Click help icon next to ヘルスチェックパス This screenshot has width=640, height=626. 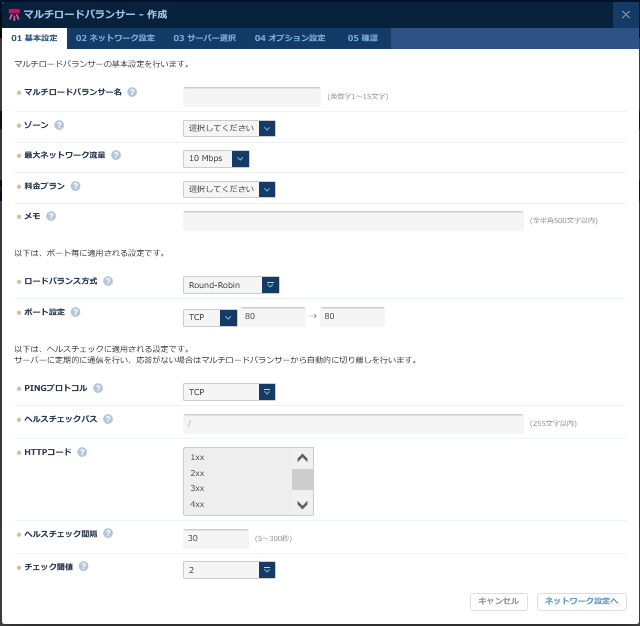point(108,419)
